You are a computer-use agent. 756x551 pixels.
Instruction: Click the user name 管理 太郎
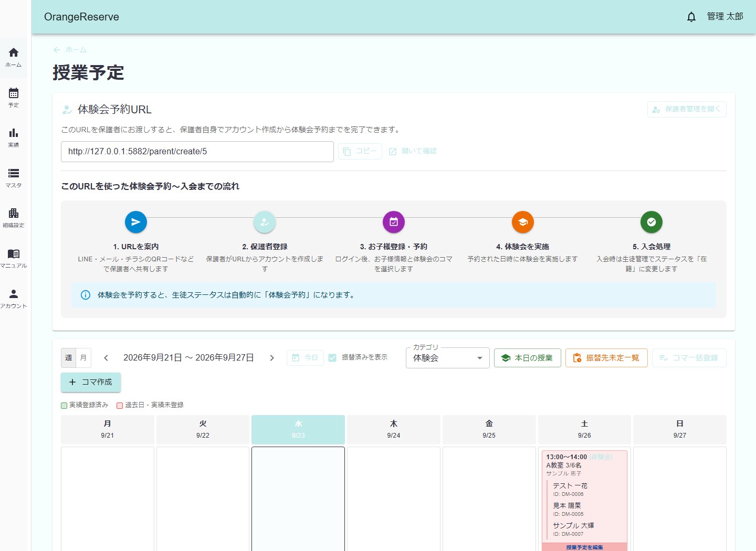pyautogui.click(x=725, y=17)
